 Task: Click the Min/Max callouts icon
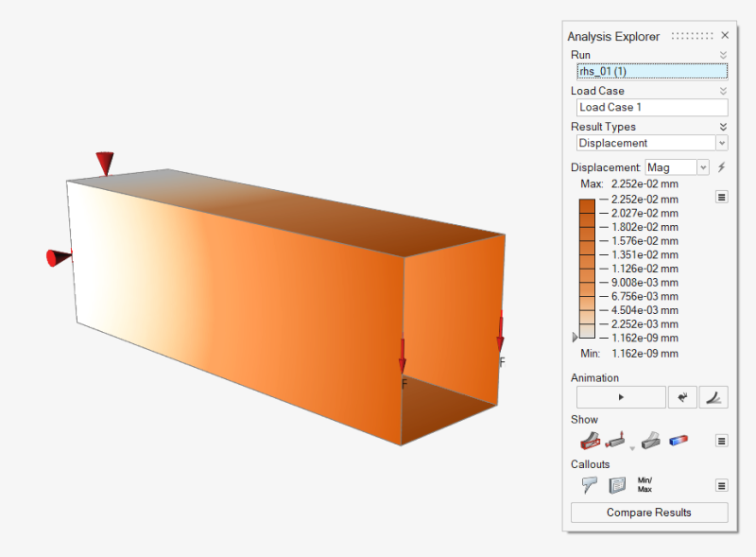tap(645, 485)
